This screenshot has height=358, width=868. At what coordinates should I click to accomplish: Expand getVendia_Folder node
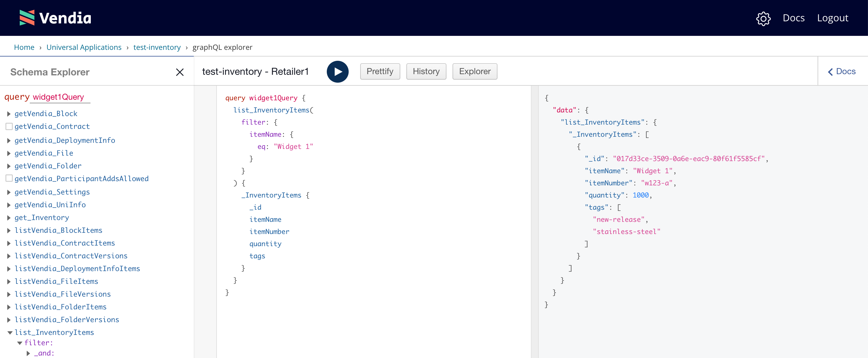pos(9,166)
